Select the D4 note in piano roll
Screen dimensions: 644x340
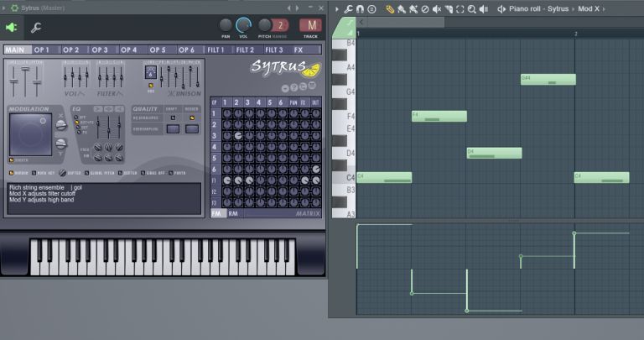point(494,153)
